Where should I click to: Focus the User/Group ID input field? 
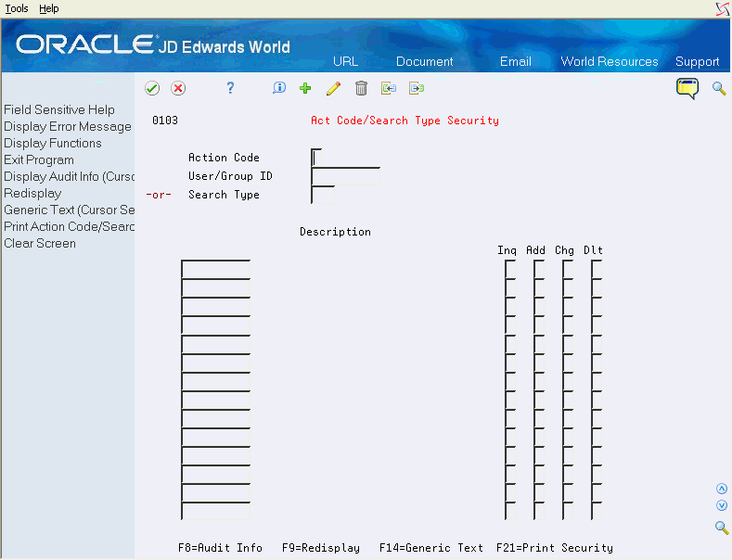[345, 176]
